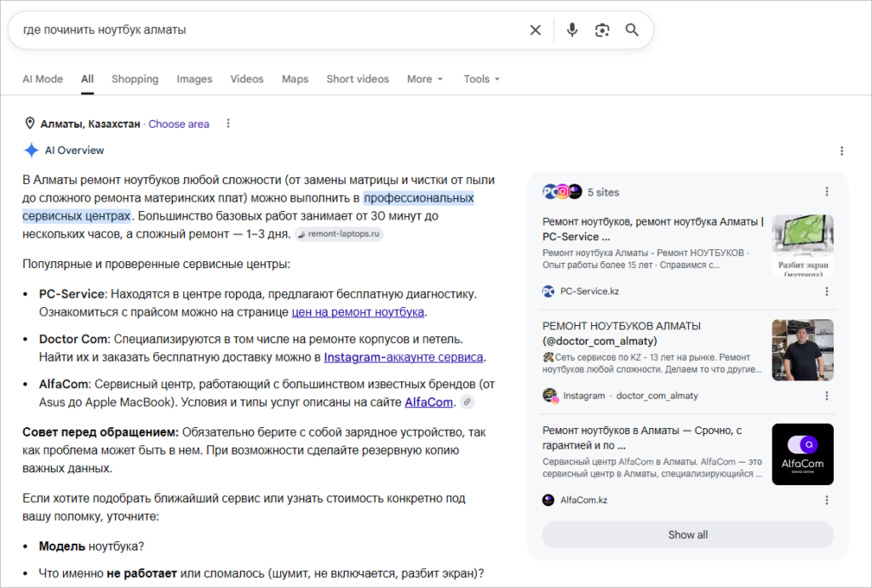Click the PC-Service.kz favicon
Viewport: 872px width, 588px height.
coord(548,291)
